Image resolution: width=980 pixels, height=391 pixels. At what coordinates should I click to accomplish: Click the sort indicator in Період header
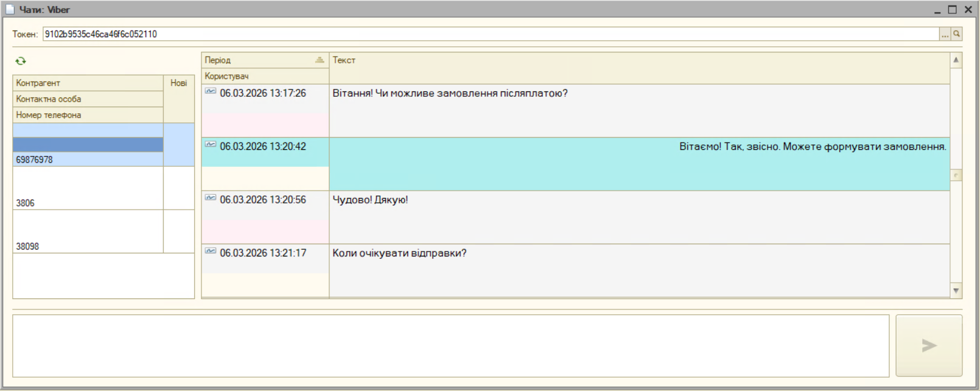320,60
